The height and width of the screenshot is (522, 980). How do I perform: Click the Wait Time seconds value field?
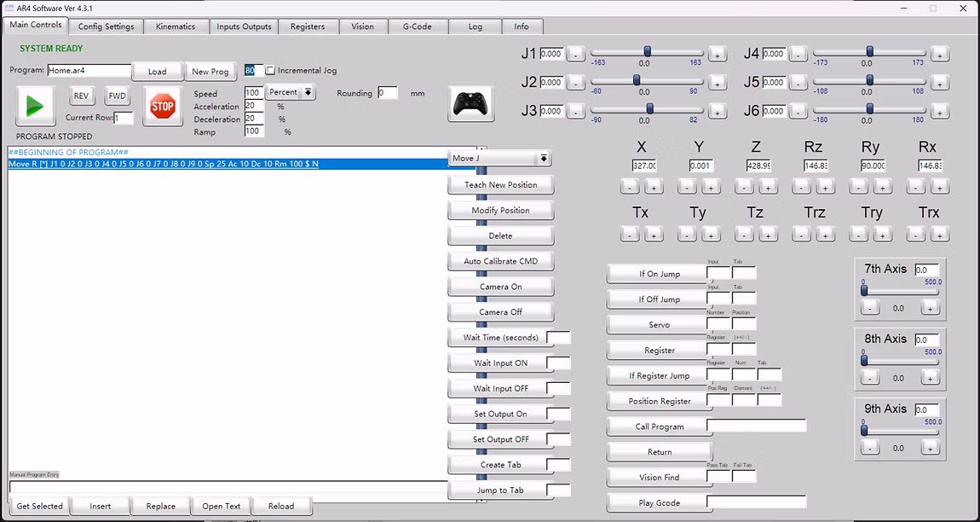click(558, 338)
